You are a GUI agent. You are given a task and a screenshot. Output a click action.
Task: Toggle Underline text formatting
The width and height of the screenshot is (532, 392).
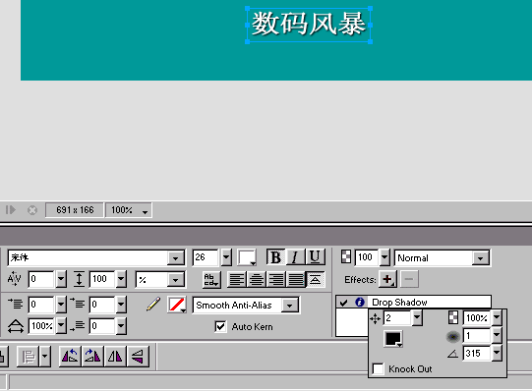coord(316,257)
